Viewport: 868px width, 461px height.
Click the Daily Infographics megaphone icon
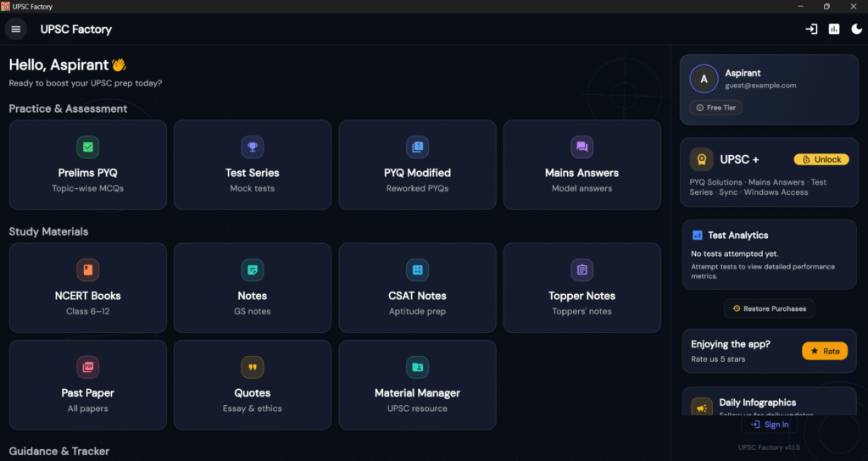click(701, 408)
